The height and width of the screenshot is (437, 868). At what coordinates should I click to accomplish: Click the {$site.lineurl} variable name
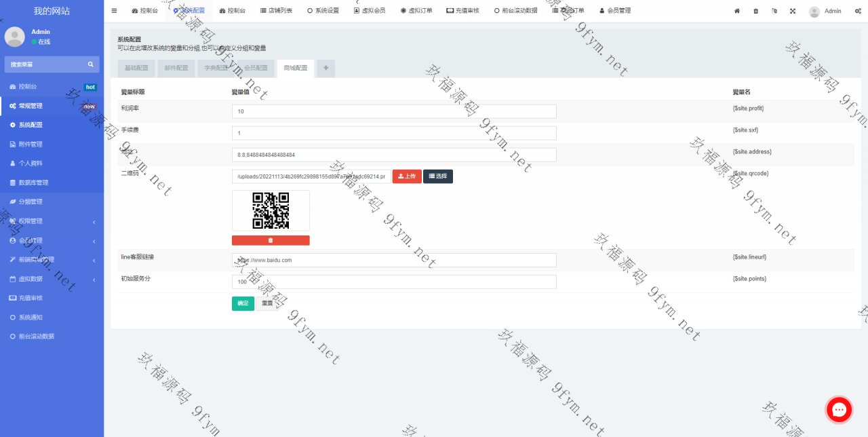(751, 257)
